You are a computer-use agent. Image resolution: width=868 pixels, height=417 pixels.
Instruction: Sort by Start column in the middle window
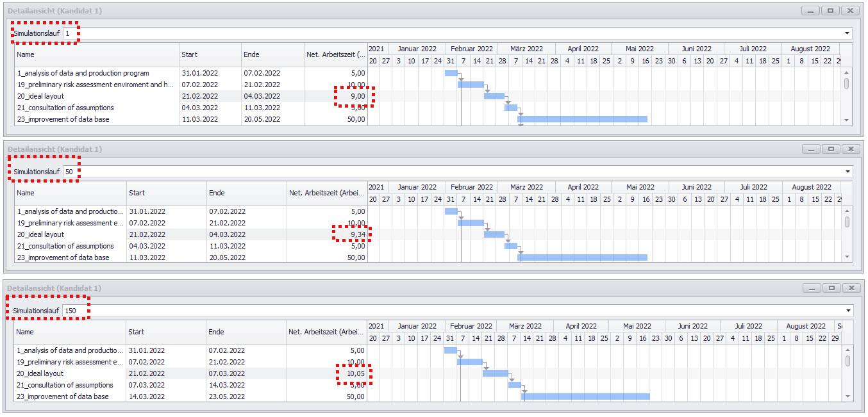tap(165, 193)
